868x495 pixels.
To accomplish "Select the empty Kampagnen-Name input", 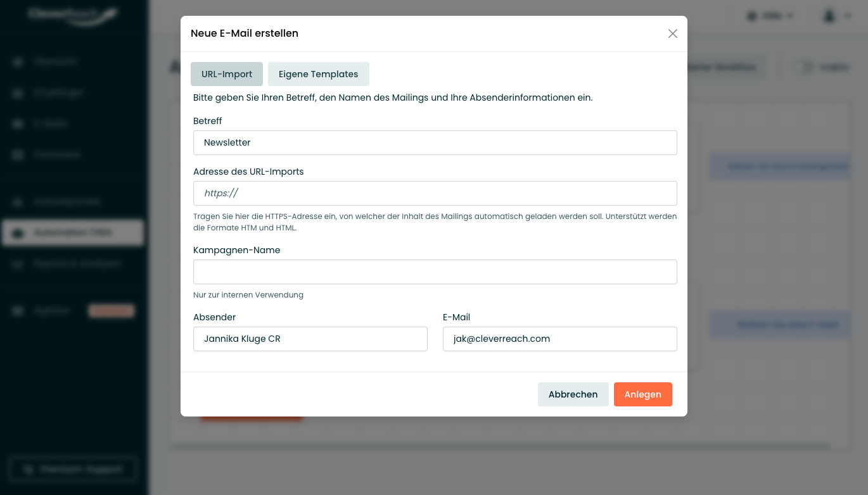I will 435,272.
